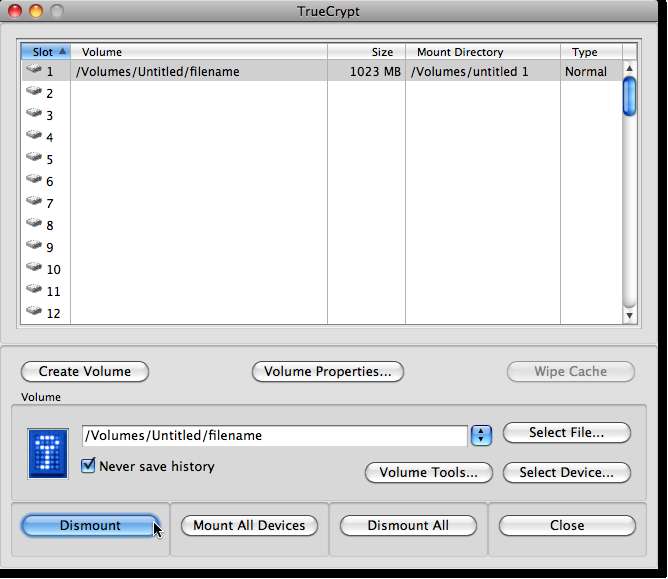Sort by the Mount Directory column header

[483, 52]
